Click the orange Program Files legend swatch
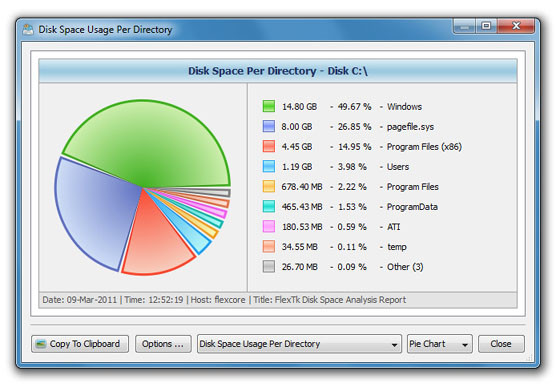This screenshot has height=387, width=560. pos(269,186)
